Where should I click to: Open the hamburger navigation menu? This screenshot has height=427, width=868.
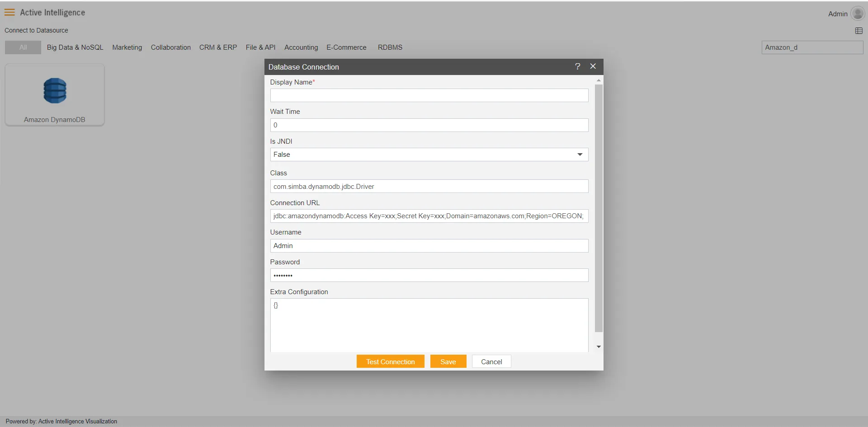pyautogui.click(x=9, y=12)
